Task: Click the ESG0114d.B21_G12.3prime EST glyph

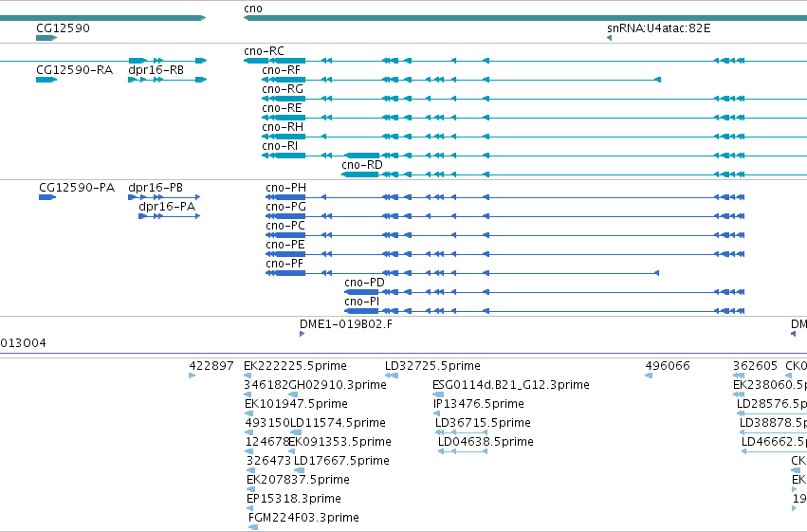Action: pyautogui.click(x=438, y=395)
